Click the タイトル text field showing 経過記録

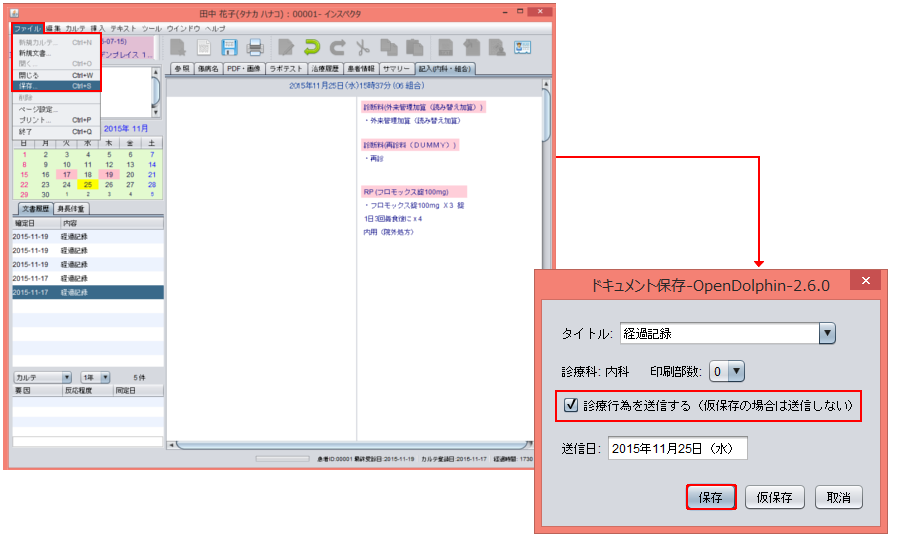click(x=720, y=333)
